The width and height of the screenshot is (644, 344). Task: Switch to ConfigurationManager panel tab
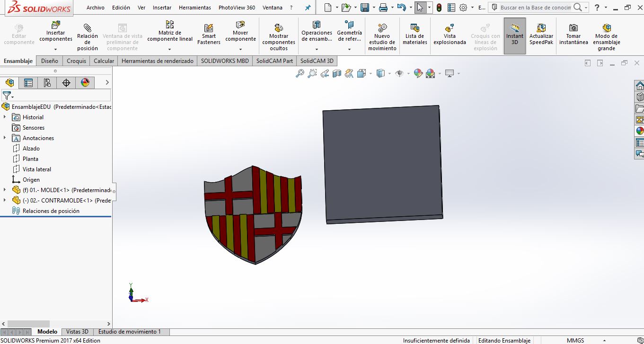(47, 83)
